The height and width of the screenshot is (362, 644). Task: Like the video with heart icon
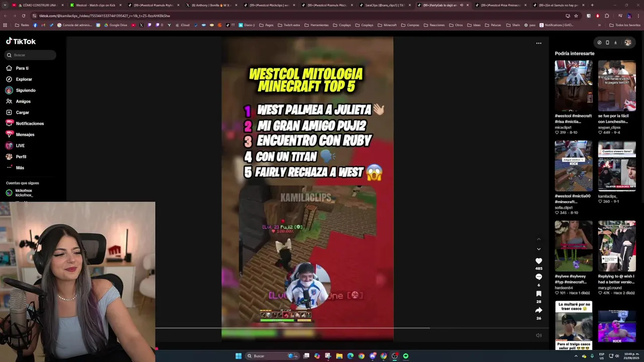pos(538,261)
